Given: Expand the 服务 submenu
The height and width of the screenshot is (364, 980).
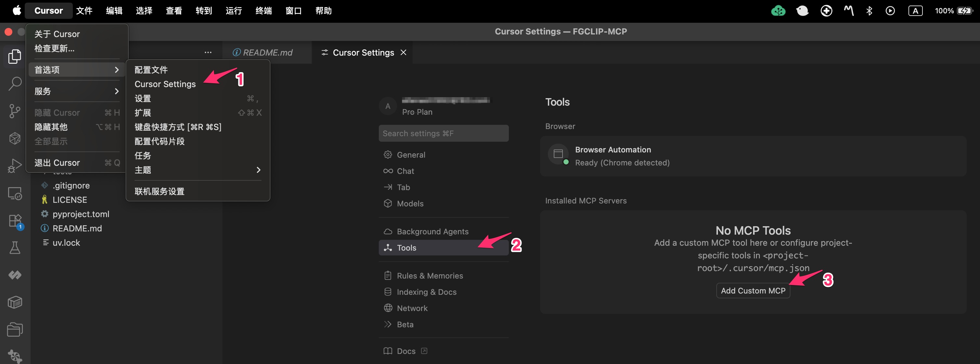Looking at the screenshot, I should (76, 91).
